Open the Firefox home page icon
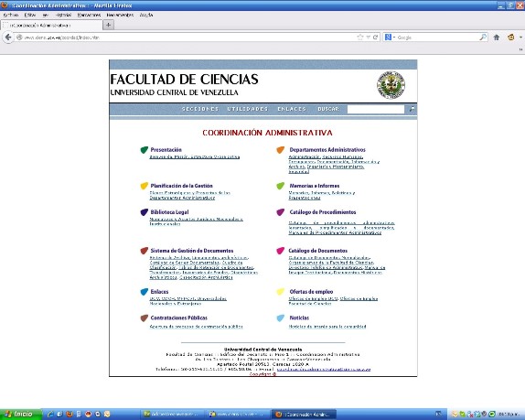 coord(497,38)
